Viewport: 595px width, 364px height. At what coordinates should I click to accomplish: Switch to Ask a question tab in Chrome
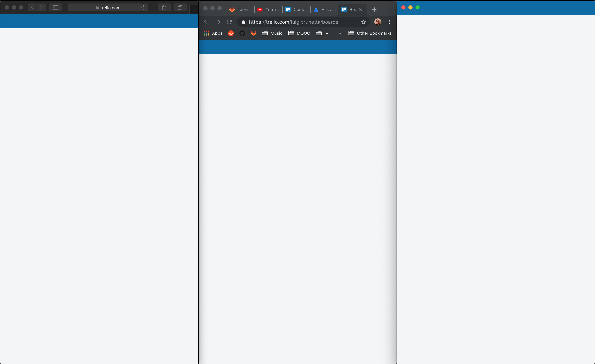324,9
